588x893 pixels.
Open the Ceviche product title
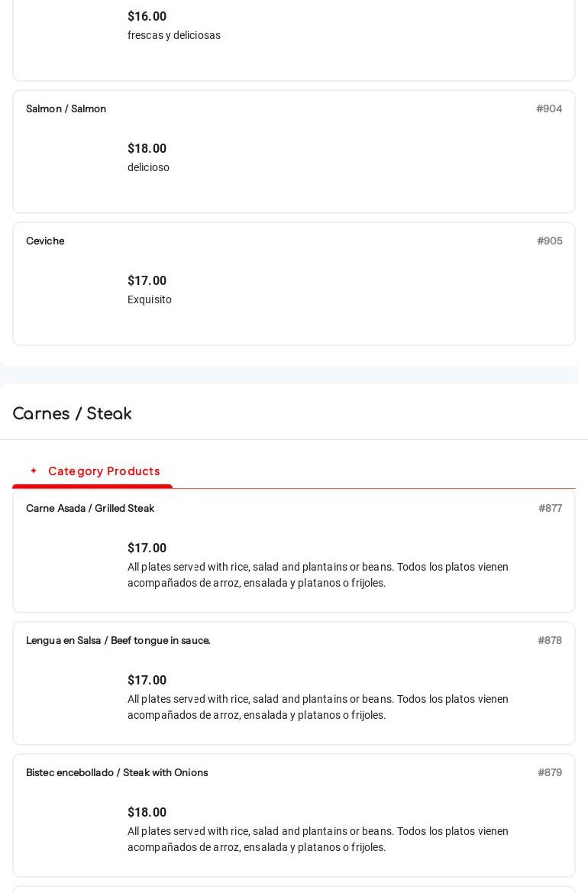(45, 241)
